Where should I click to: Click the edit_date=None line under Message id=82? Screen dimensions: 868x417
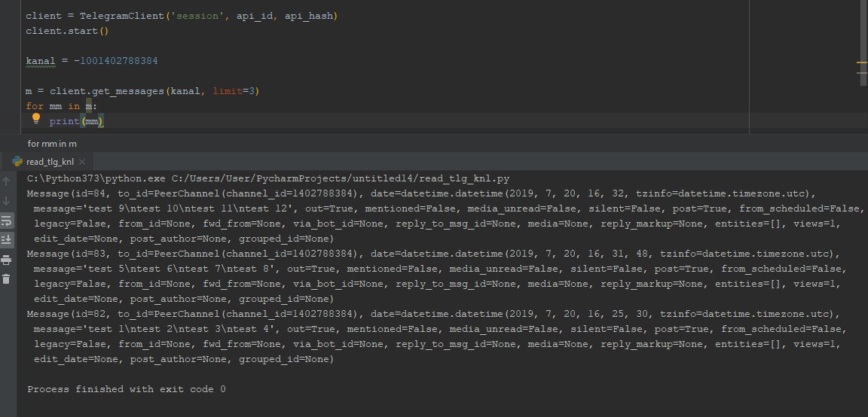(184, 360)
